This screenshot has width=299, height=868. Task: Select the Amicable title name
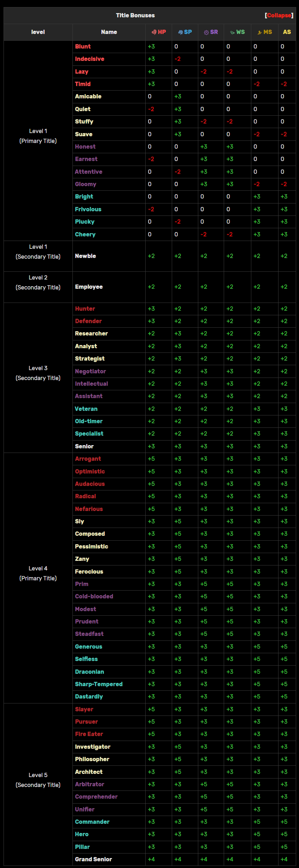(88, 97)
